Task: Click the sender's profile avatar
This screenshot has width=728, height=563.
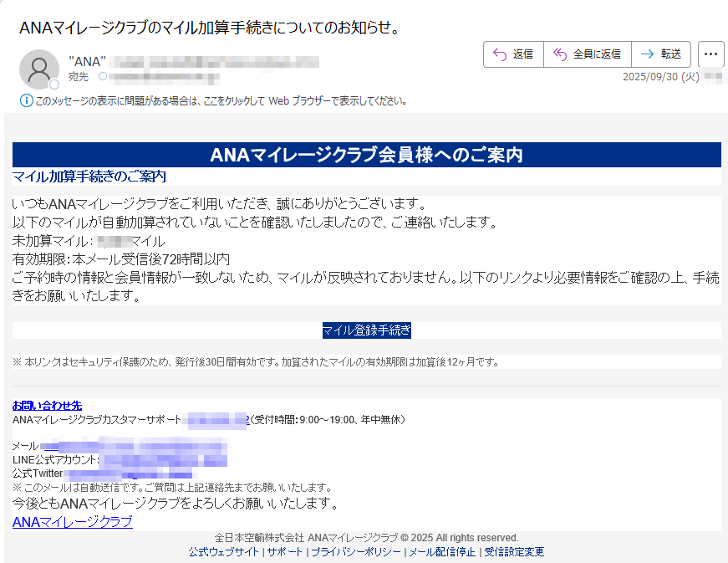Action: coord(38,69)
